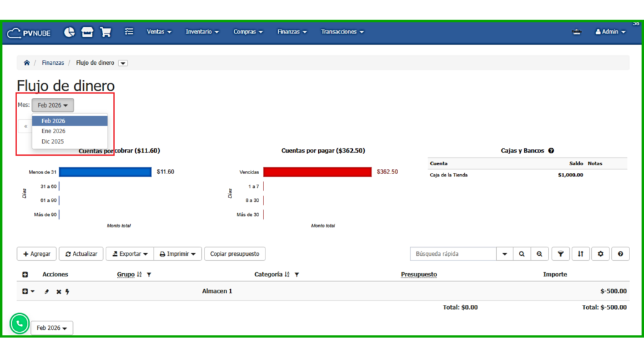Select Ene 2026 from month dropdown

(x=53, y=131)
